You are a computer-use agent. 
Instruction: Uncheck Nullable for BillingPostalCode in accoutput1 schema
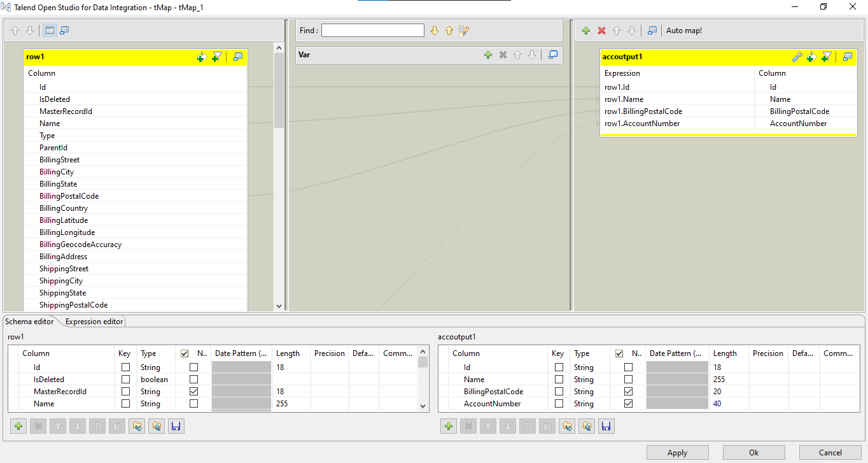[x=628, y=392]
